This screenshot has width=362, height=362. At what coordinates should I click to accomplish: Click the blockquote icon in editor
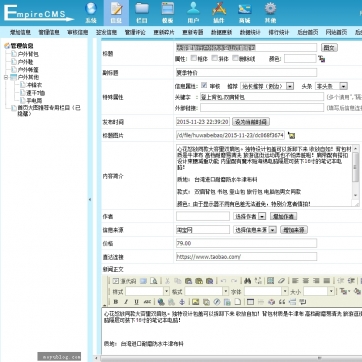click(x=282, y=302)
